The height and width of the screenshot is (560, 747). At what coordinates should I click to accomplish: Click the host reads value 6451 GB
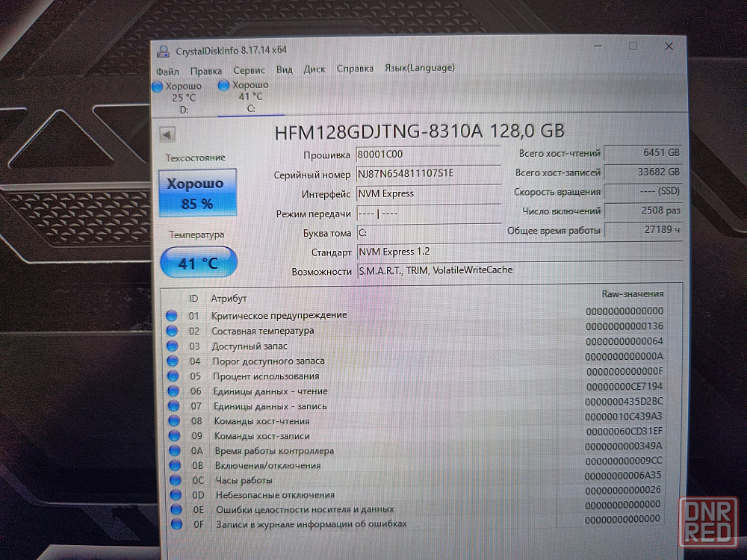(x=642, y=153)
